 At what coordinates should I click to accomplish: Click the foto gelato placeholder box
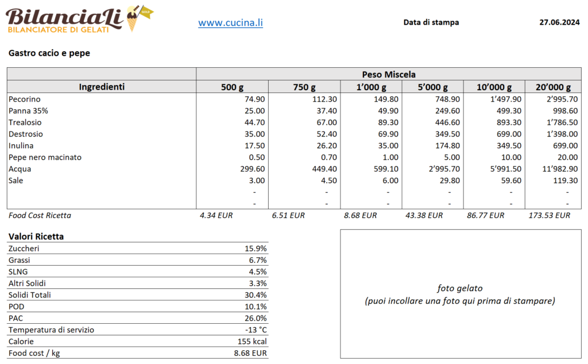(x=460, y=294)
